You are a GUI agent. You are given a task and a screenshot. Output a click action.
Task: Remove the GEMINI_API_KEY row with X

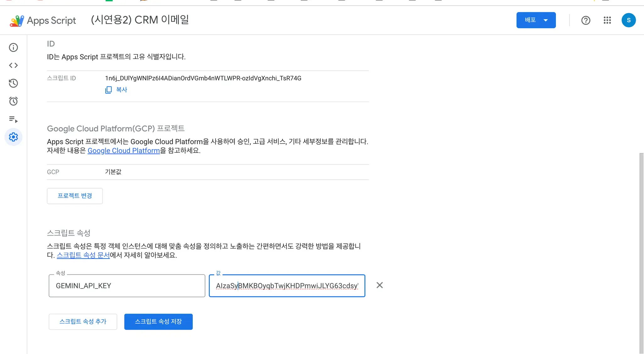pyautogui.click(x=380, y=285)
